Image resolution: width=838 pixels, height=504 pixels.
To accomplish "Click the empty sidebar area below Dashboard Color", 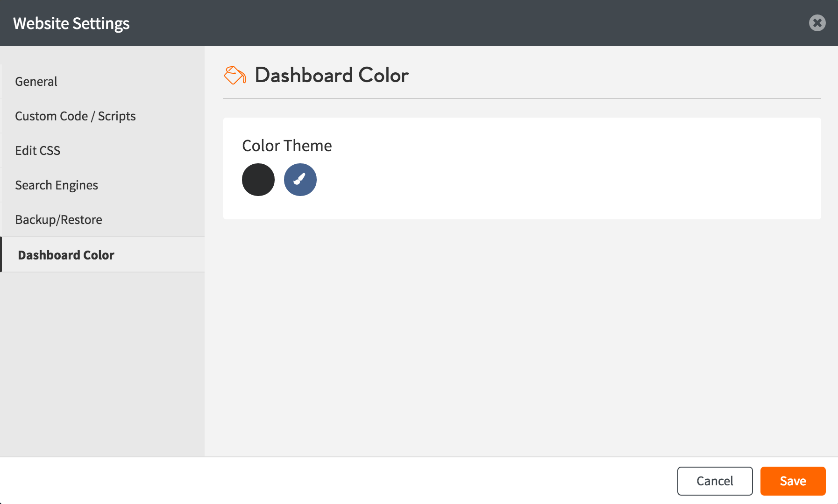I will pyautogui.click(x=103, y=364).
